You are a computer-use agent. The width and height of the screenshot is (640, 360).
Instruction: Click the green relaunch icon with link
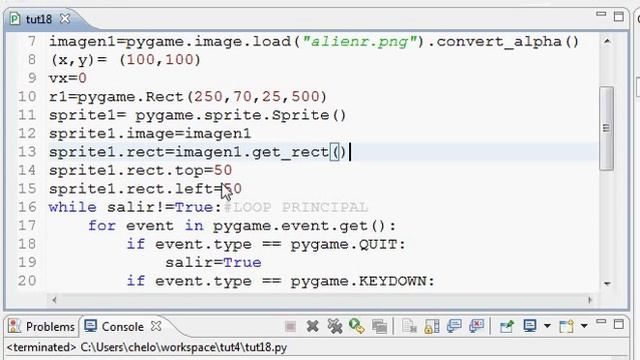pyautogui.click(x=357, y=326)
